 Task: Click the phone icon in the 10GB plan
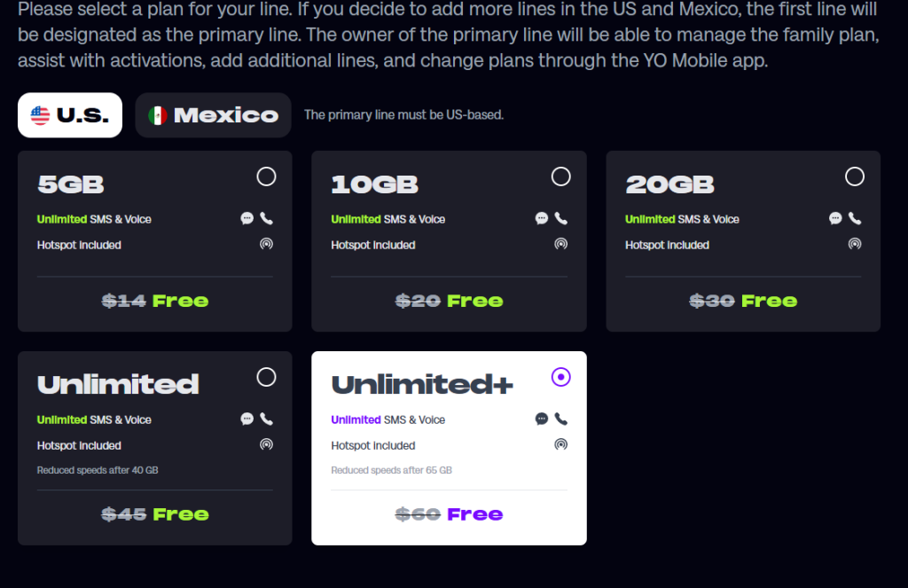560,218
